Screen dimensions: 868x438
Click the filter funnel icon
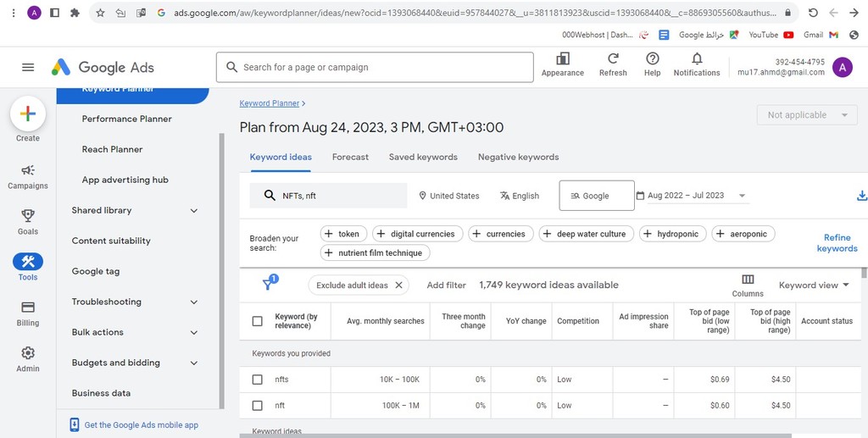tap(269, 285)
